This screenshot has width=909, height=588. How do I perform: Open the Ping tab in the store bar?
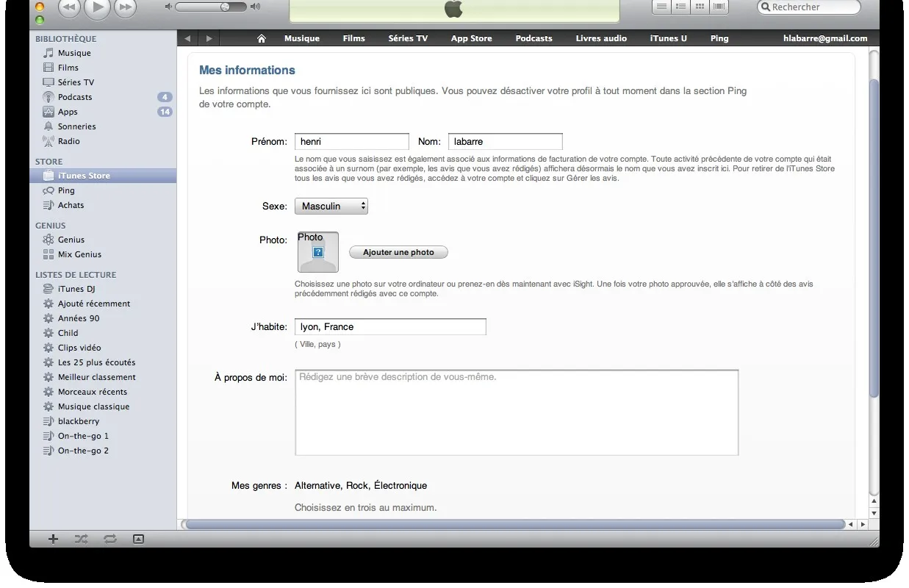pyautogui.click(x=719, y=38)
